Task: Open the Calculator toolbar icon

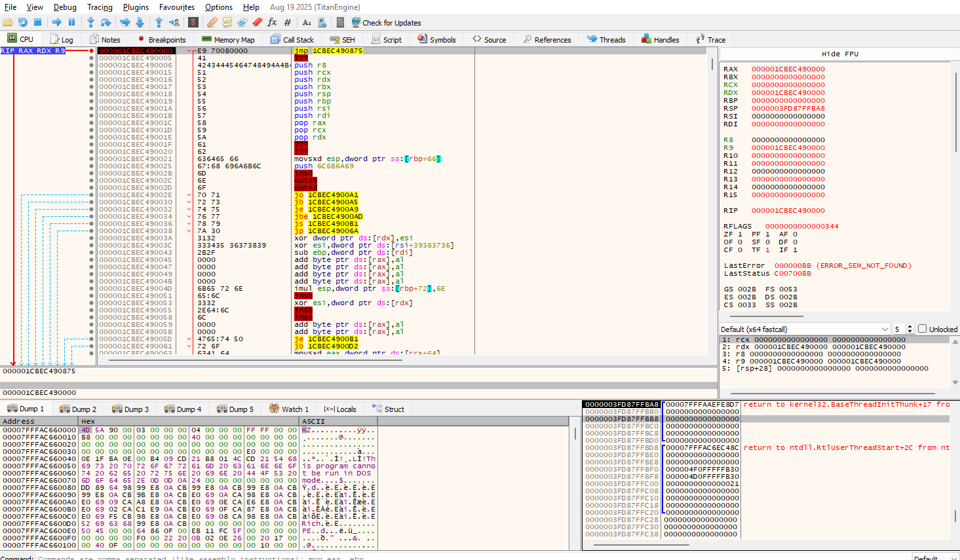Action: 340,22
